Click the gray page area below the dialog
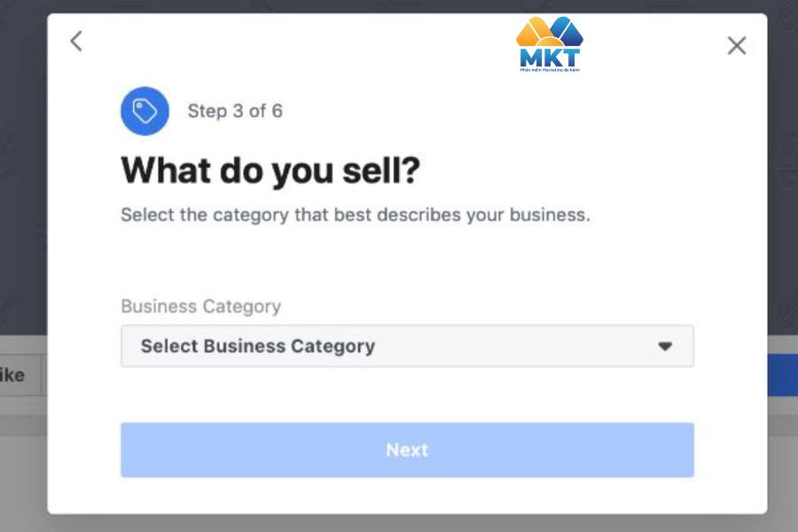 pyautogui.click(x=399, y=523)
